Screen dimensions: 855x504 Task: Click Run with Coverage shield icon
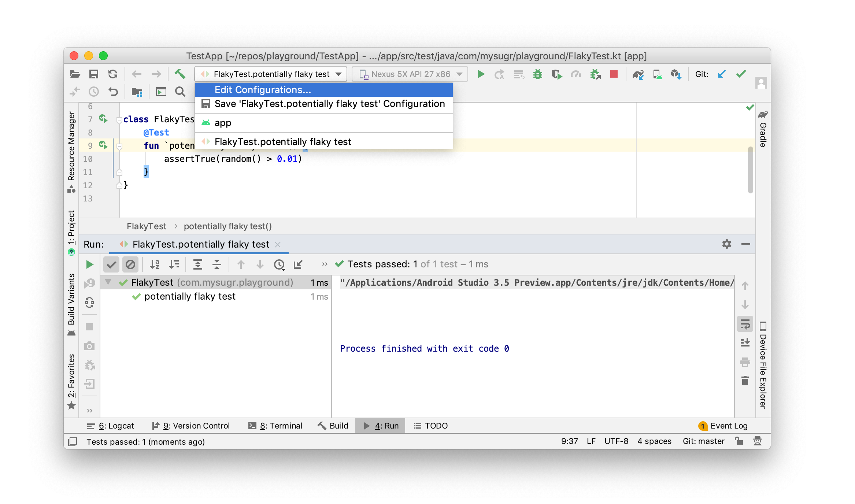point(556,74)
